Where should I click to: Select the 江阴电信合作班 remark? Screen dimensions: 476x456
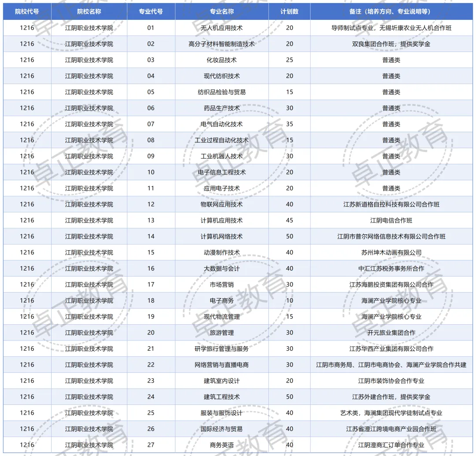pyautogui.click(x=391, y=221)
